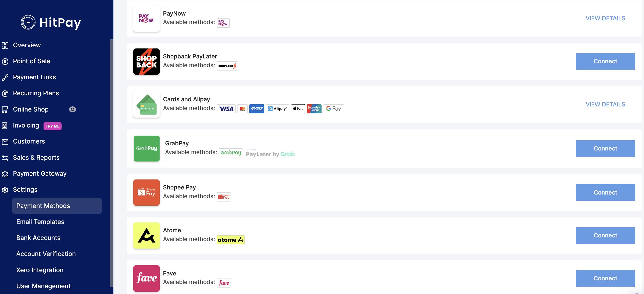Select Payment Methods submenu item
Image resolution: width=644 pixels, height=294 pixels.
tap(57, 206)
